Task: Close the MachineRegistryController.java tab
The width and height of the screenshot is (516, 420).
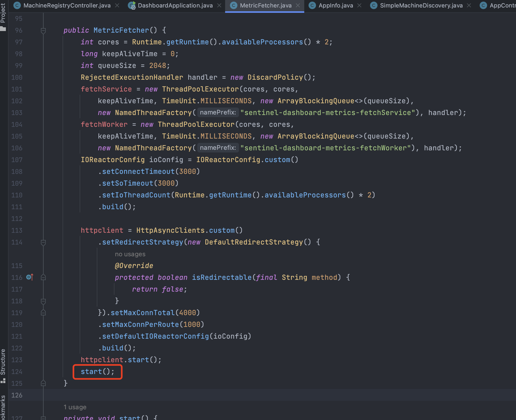Action: click(117, 5)
